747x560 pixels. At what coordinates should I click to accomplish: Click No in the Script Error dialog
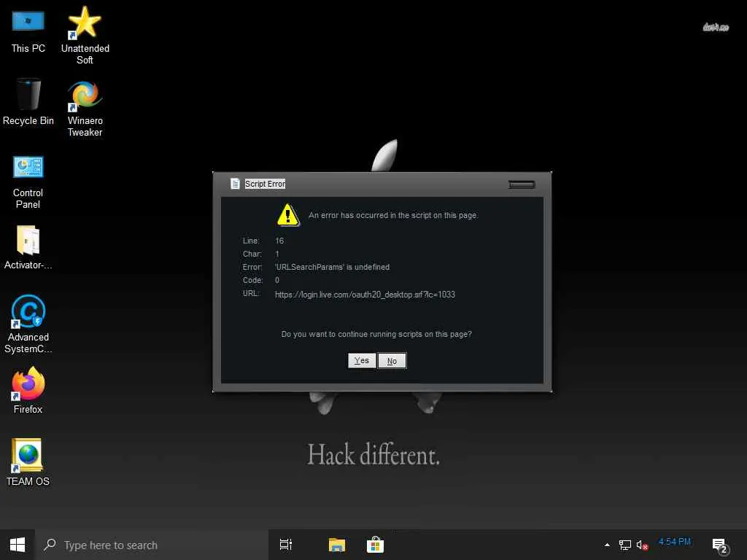392,361
